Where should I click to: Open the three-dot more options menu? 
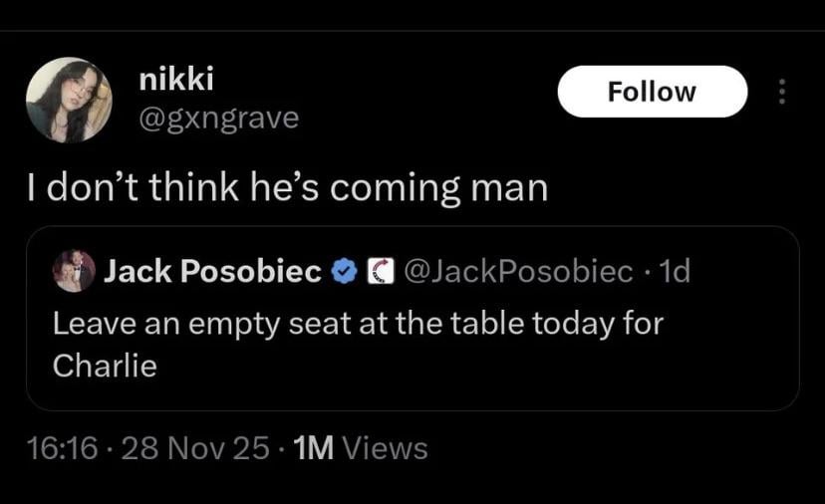pyautogui.click(x=782, y=93)
